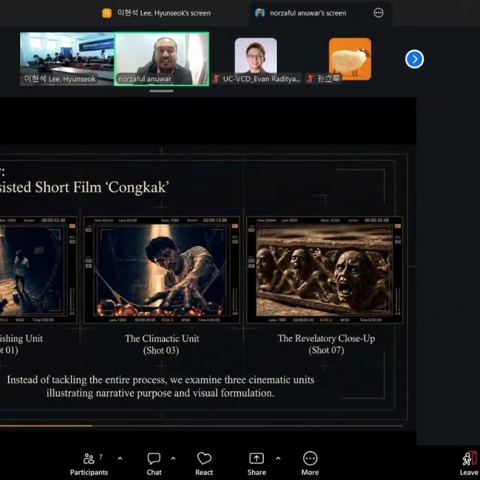This screenshot has height=480, width=480.
Task: Open the More meeting options
Action: coord(310,464)
